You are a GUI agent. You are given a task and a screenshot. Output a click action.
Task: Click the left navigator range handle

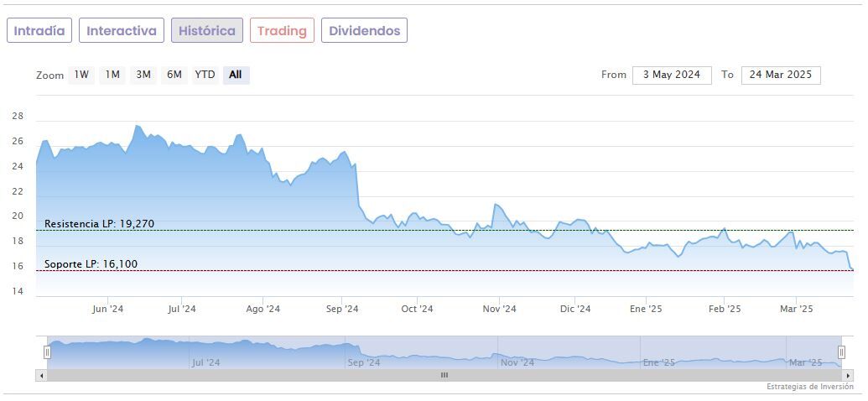tap(47, 352)
